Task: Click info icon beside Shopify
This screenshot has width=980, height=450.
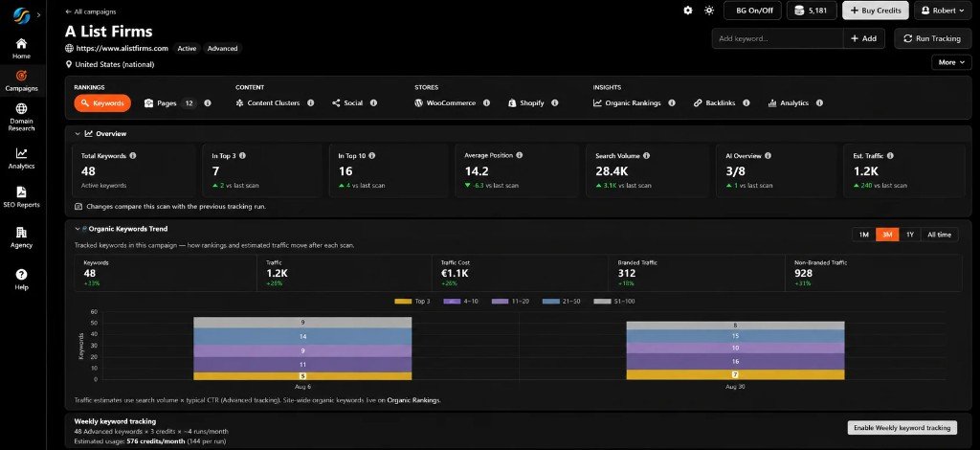Action: point(555,103)
